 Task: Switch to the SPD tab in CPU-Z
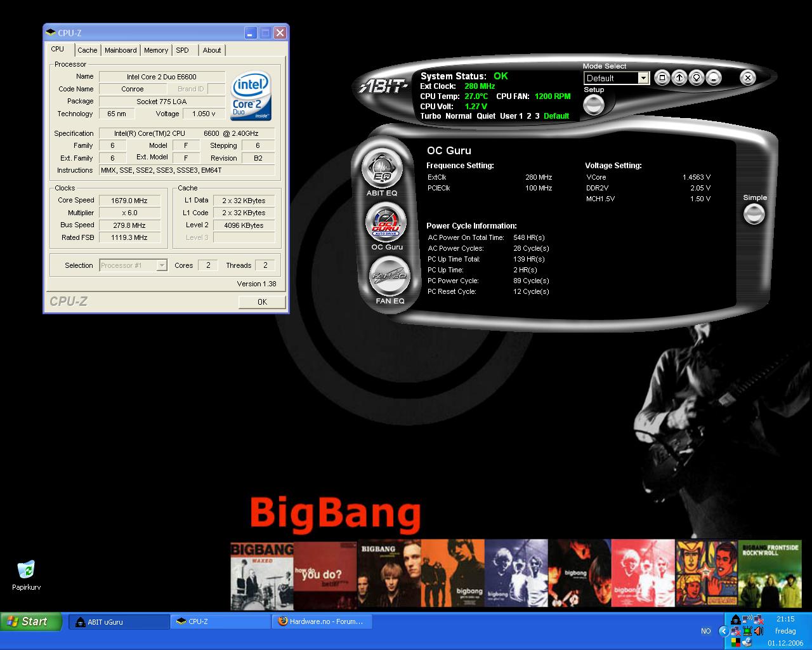click(x=183, y=50)
